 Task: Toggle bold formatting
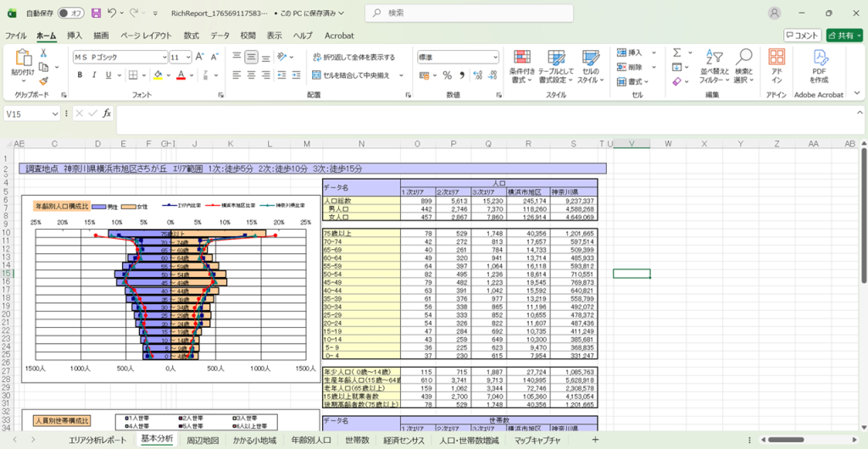point(81,75)
